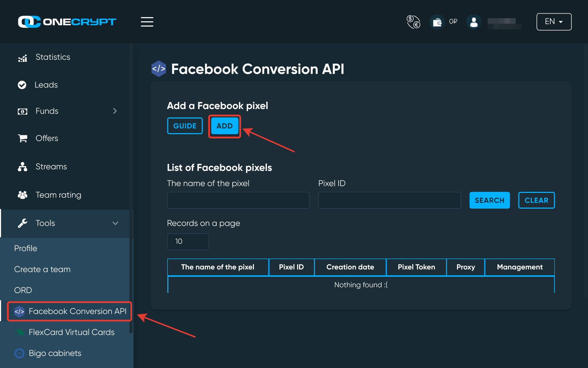Screen dimensions: 588x368
Task: Collapse the Tools section chevron
Action: pyautogui.click(x=115, y=223)
